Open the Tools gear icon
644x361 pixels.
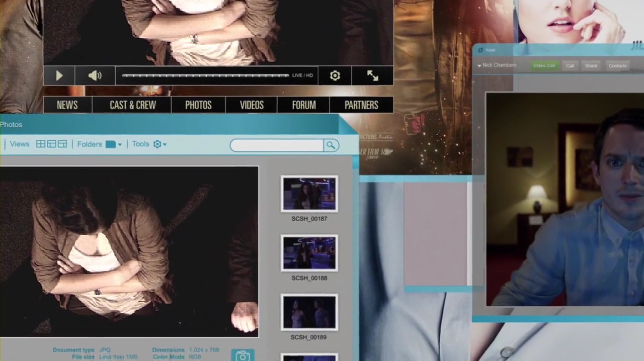(157, 144)
